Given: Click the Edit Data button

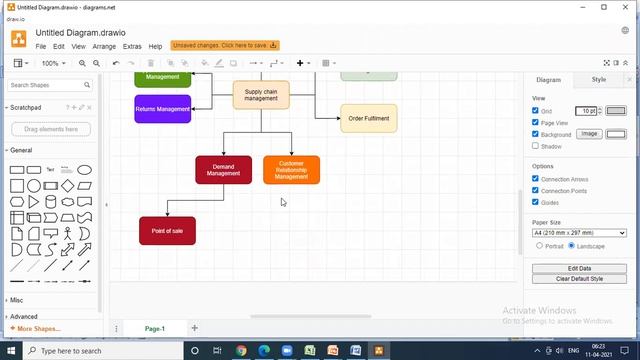Looking at the screenshot, I should point(579,269).
